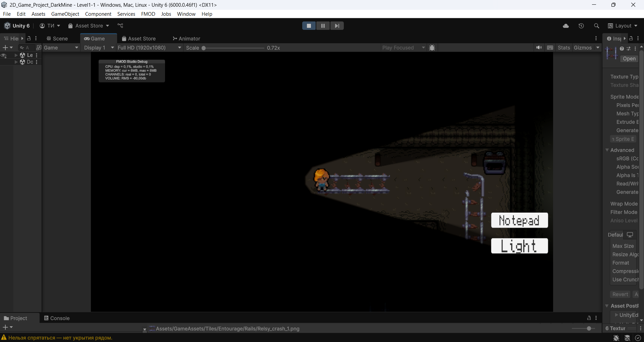Switch to the Animator tab

pyautogui.click(x=186, y=39)
